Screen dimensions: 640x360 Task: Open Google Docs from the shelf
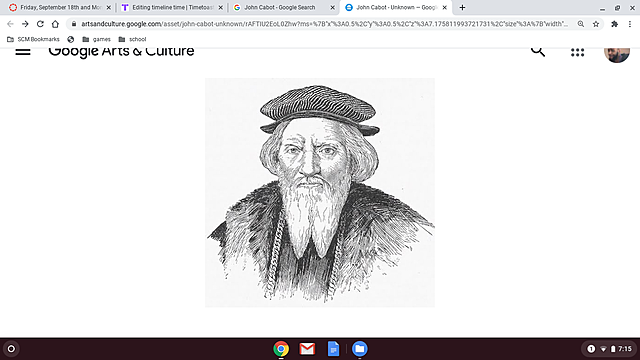pyautogui.click(x=333, y=349)
